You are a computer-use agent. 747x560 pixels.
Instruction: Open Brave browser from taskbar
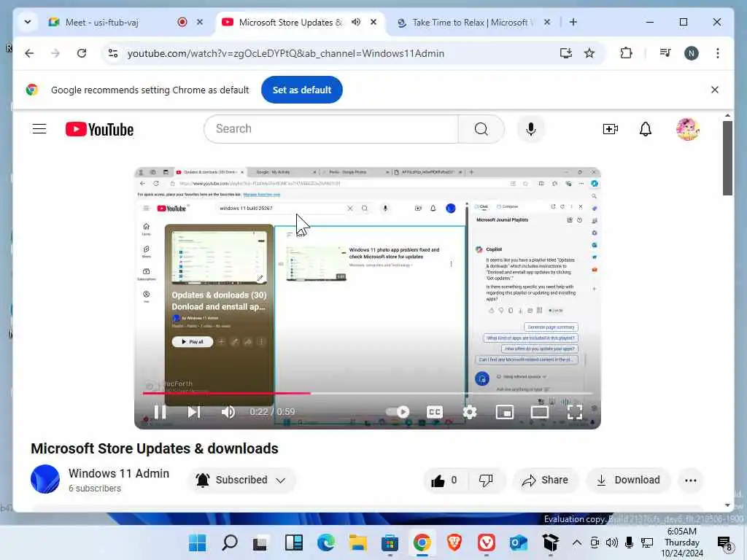click(454, 542)
